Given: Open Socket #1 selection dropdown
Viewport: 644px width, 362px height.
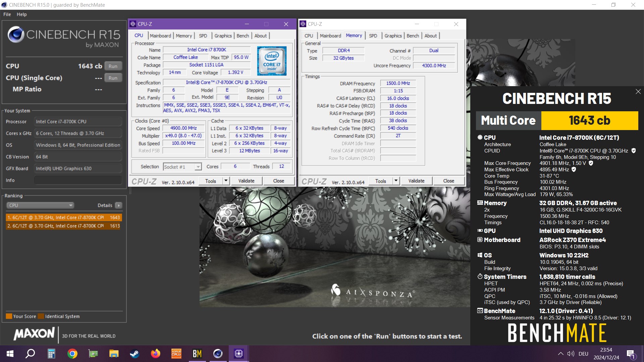Looking at the screenshot, I should (182, 167).
